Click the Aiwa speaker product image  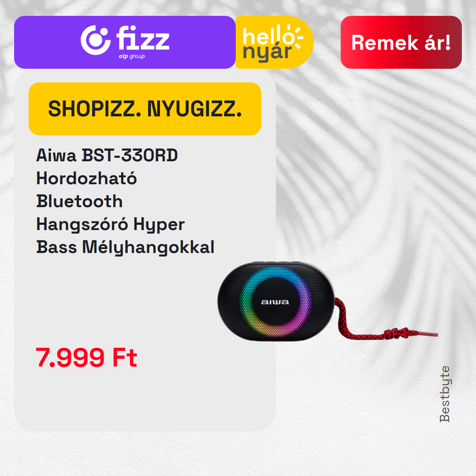click(x=327, y=301)
